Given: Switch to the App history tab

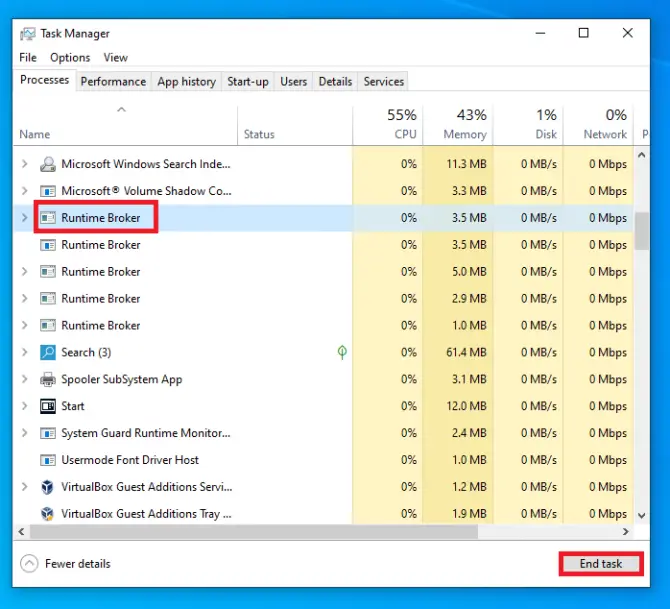Looking at the screenshot, I should [186, 82].
